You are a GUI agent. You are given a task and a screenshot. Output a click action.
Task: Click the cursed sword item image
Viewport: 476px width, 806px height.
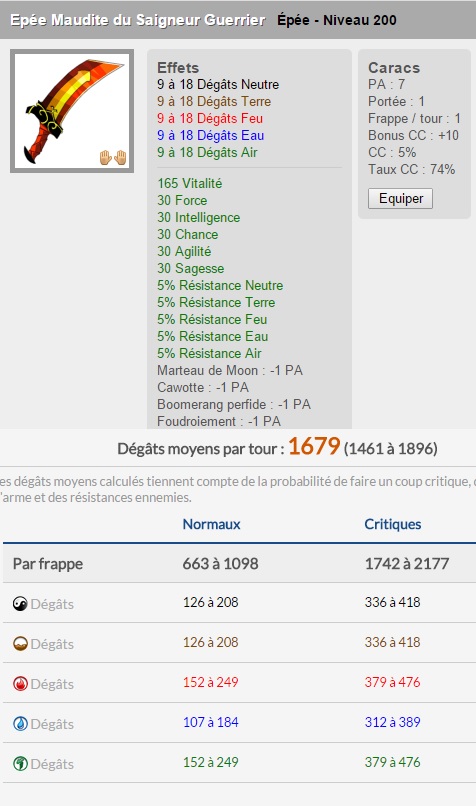[x=72, y=111]
